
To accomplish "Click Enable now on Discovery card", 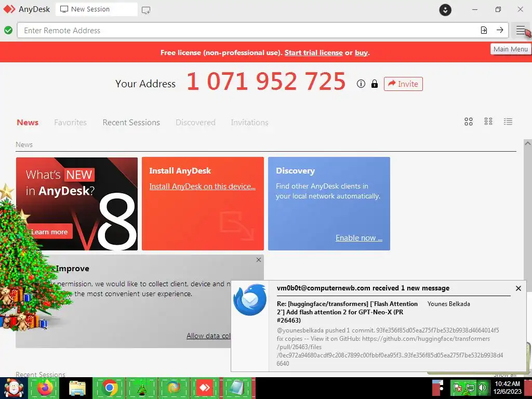I will [x=359, y=238].
